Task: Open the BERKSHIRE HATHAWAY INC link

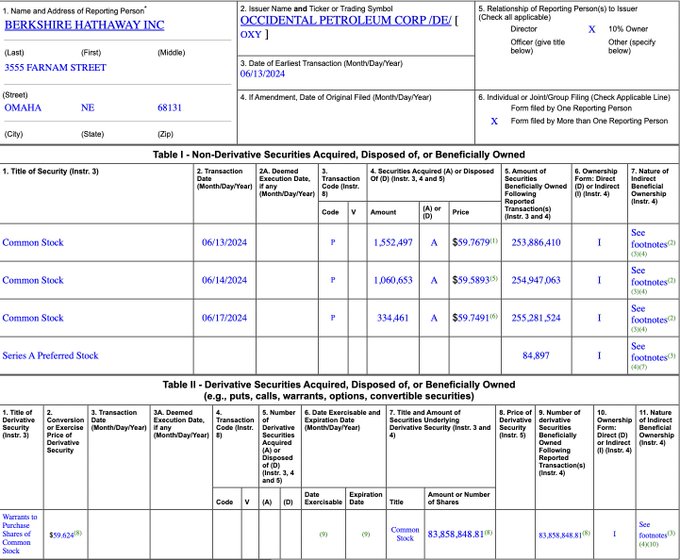Action: coord(84,25)
